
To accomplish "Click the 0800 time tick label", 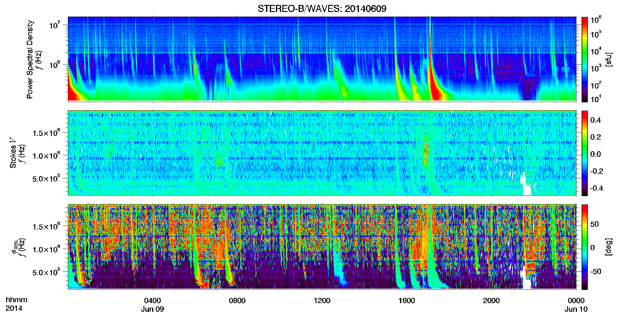I will [237, 301].
